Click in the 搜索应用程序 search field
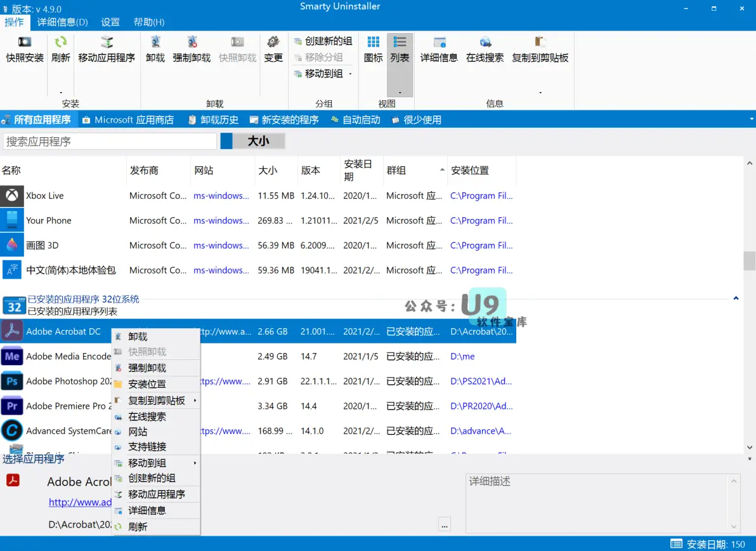This screenshot has height=551, width=756. (x=110, y=142)
